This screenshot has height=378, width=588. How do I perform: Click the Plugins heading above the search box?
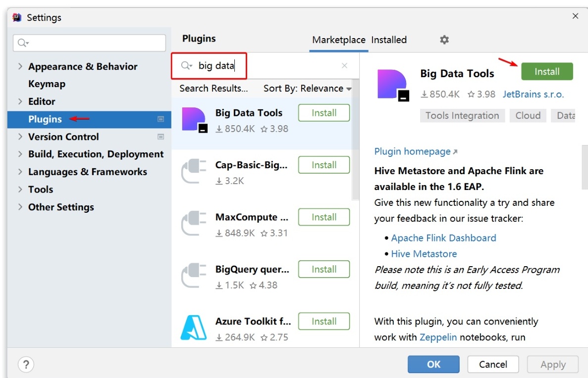199,39
